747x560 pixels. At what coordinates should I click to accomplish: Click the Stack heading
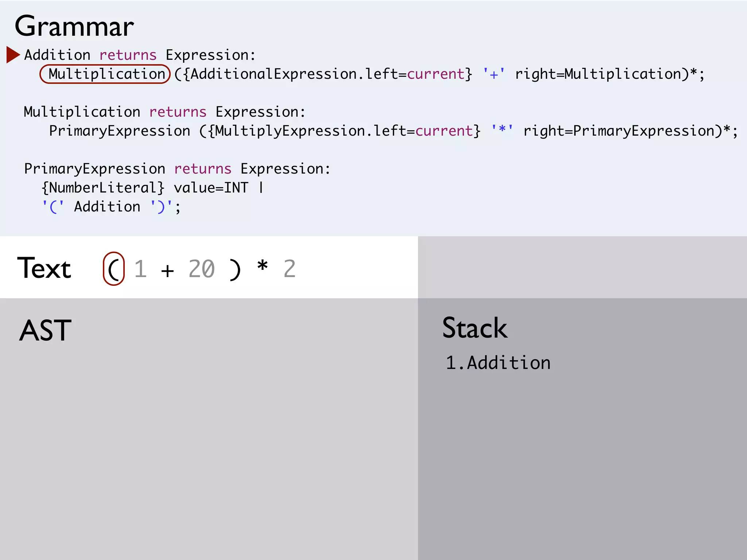[x=475, y=328]
